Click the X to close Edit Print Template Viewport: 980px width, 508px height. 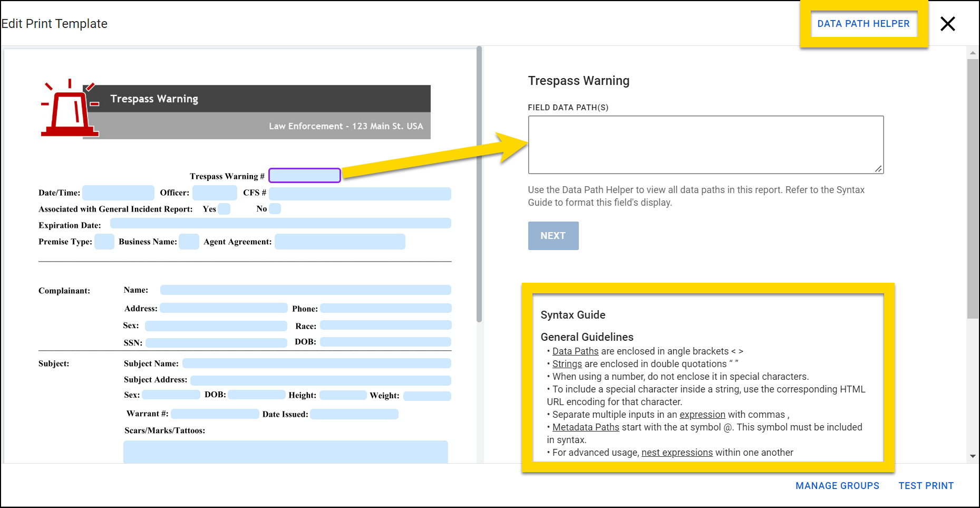coord(947,24)
